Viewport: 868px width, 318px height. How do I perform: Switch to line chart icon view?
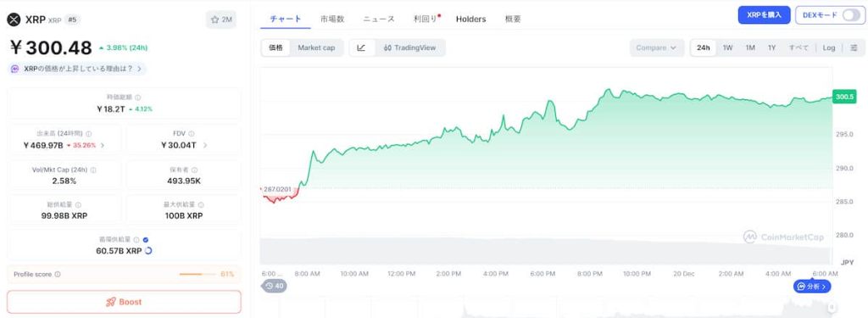click(x=361, y=47)
